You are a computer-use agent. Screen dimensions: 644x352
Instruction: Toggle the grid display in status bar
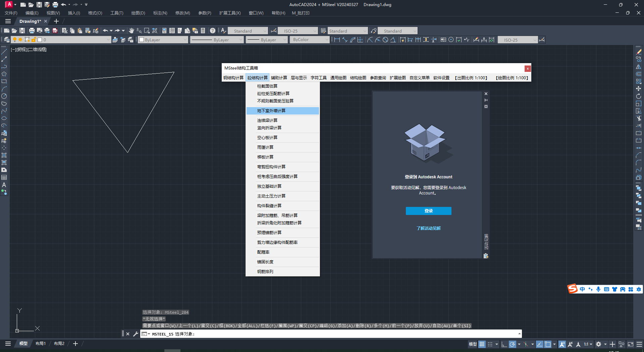482,344
